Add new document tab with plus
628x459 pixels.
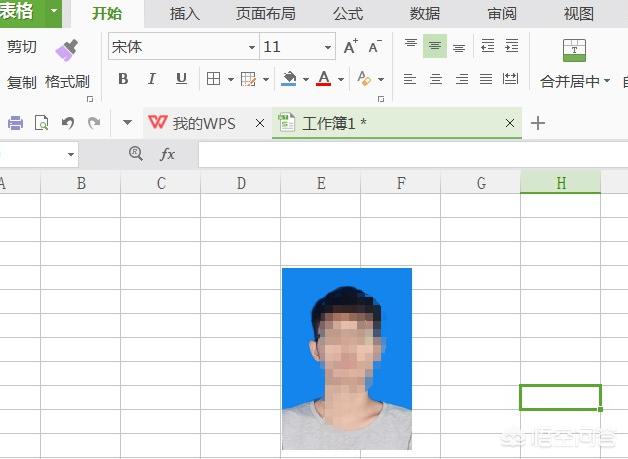(537, 123)
